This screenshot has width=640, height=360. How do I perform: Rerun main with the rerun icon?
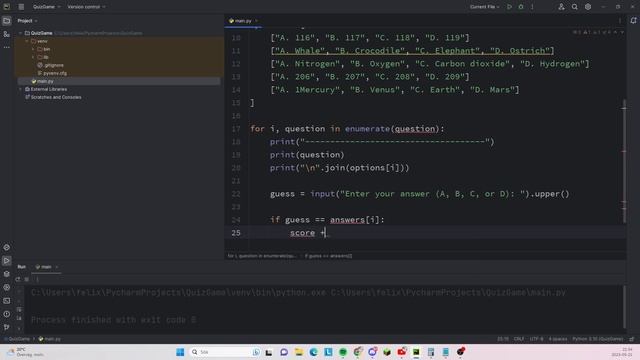pos(18,279)
